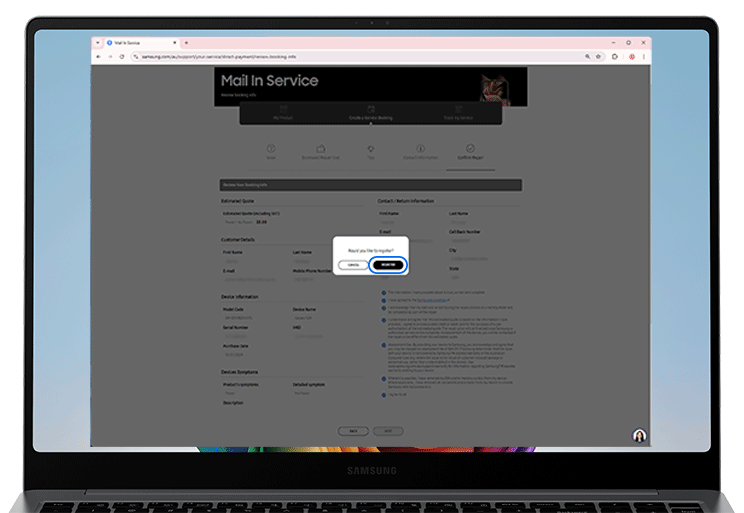Open the Create a Service Booking tab
This screenshot has width=744, height=513.
(x=371, y=113)
